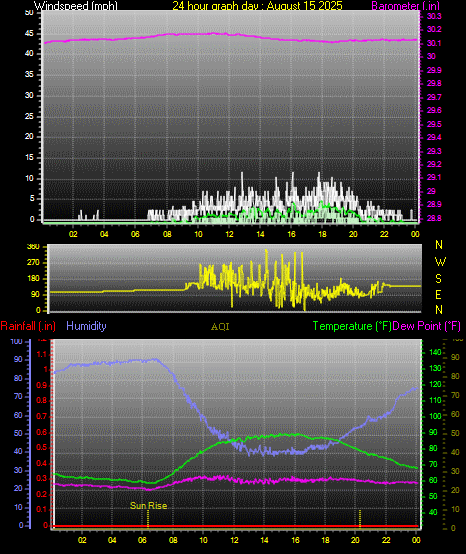Click the S wind direction label
Viewport: 466px width, 554px height.
tap(438, 279)
